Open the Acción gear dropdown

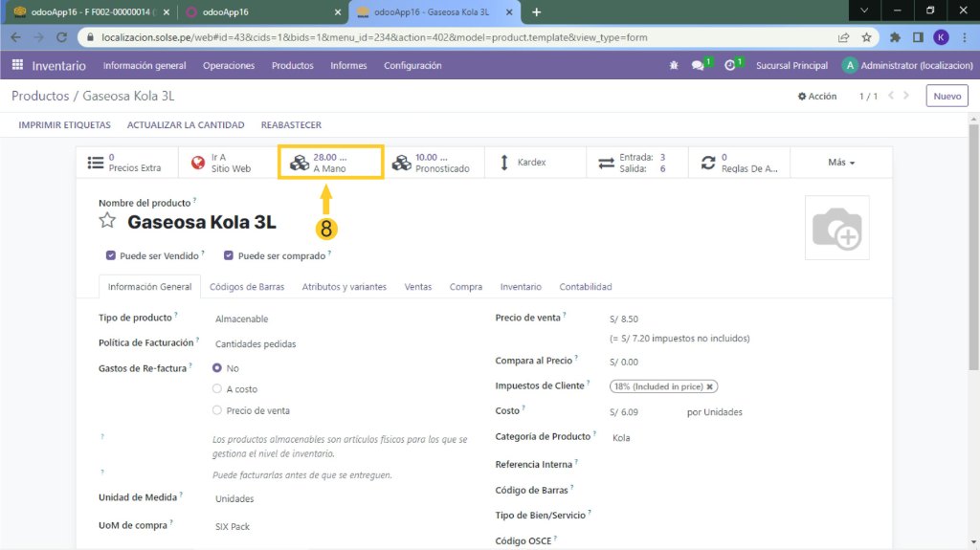(x=817, y=97)
